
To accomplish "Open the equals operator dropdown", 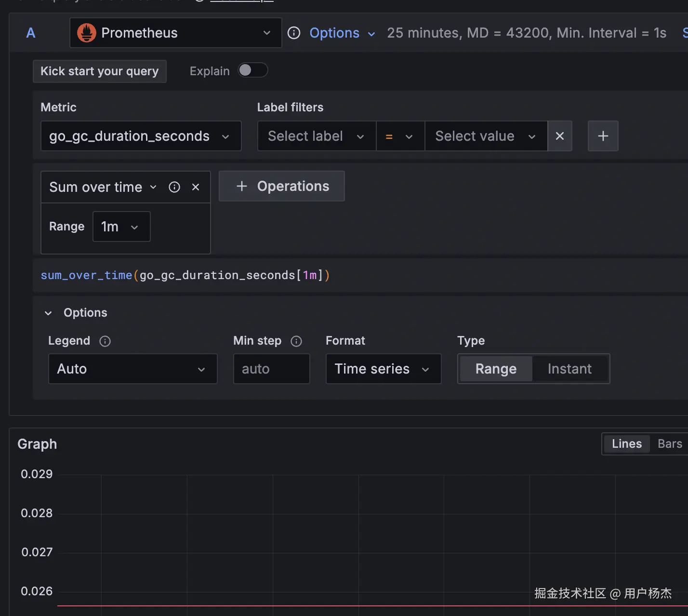I will [400, 136].
